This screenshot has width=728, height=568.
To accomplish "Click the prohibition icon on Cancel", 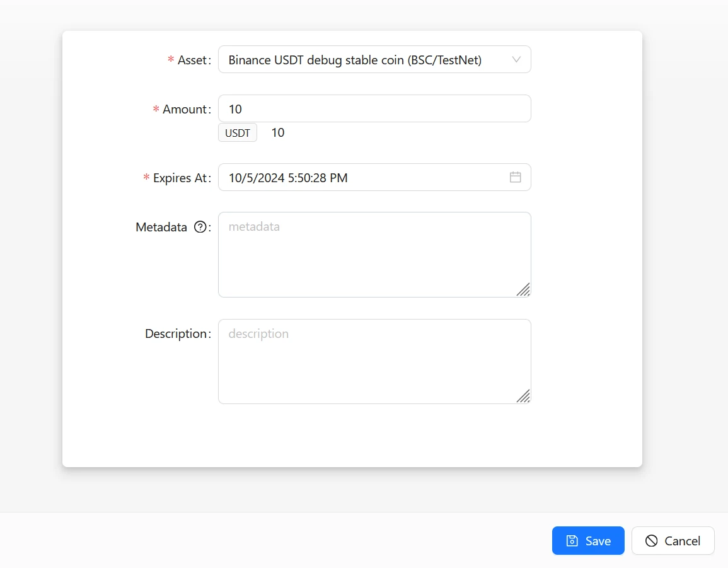I will [652, 541].
